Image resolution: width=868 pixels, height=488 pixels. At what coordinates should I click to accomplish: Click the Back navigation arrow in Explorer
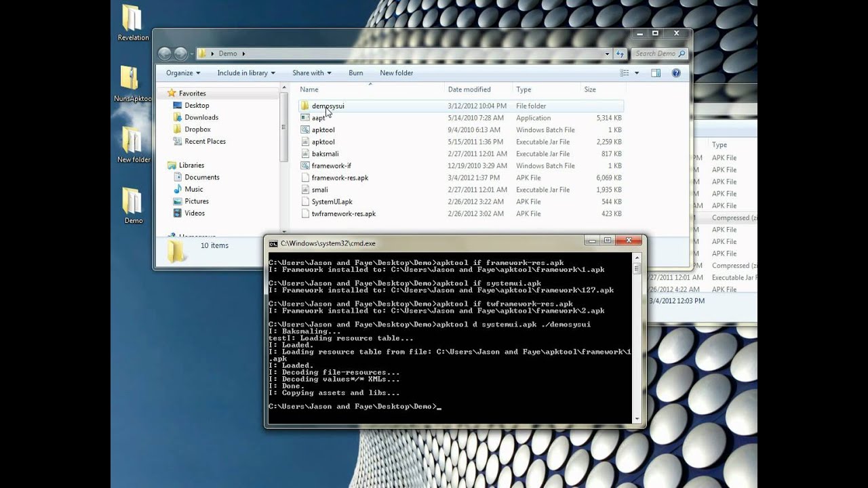(165, 54)
